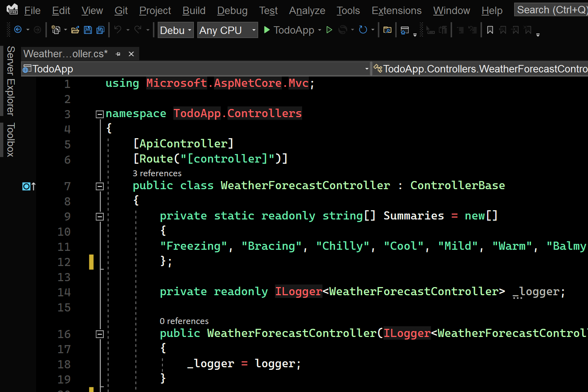Open the Server Explorer side tab
This screenshot has height=392, width=588.
pos(11,81)
